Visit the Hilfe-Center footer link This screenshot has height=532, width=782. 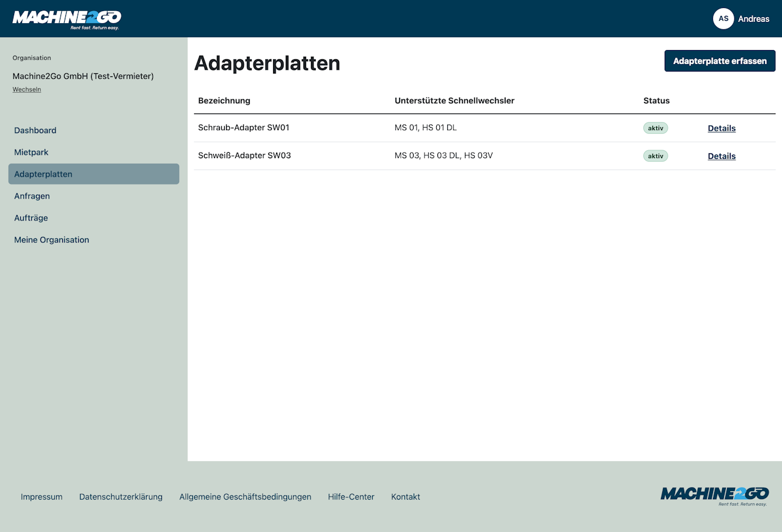pos(351,497)
